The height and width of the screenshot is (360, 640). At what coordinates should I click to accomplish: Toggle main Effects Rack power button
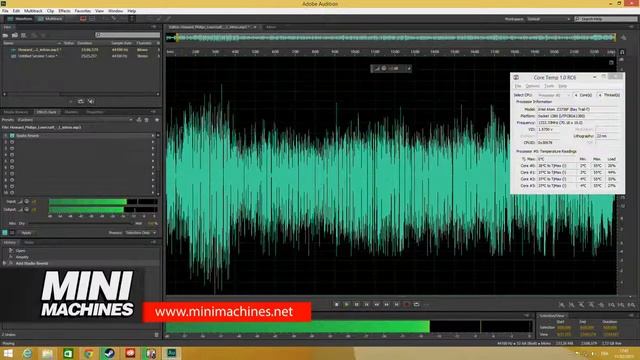pos(5,233)
